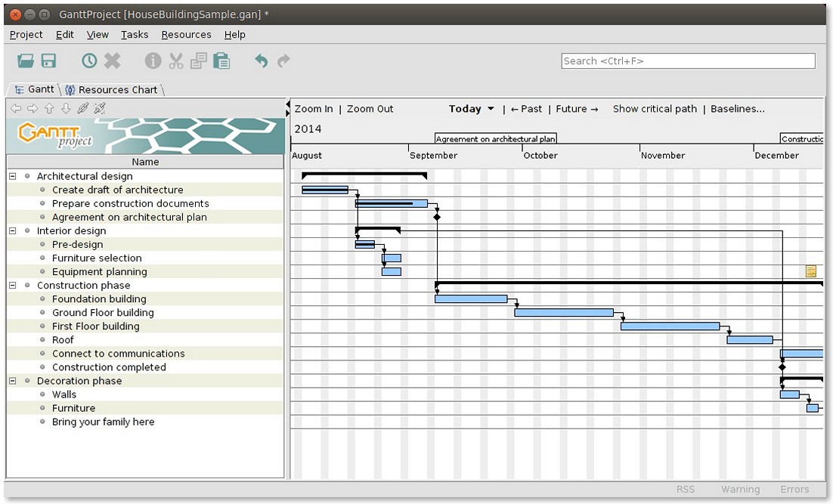Screen dimensions: 833x504
Task: Click the Link tasks icon
Action: (x=82, y=108)
